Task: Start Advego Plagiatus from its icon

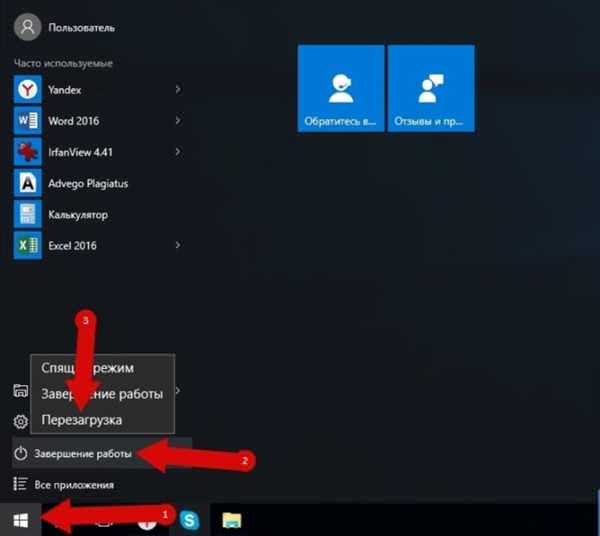Action: (28, 183)
